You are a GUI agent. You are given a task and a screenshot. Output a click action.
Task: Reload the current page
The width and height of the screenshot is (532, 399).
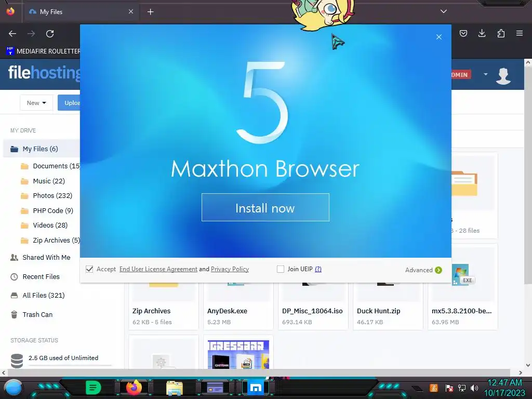50,34
